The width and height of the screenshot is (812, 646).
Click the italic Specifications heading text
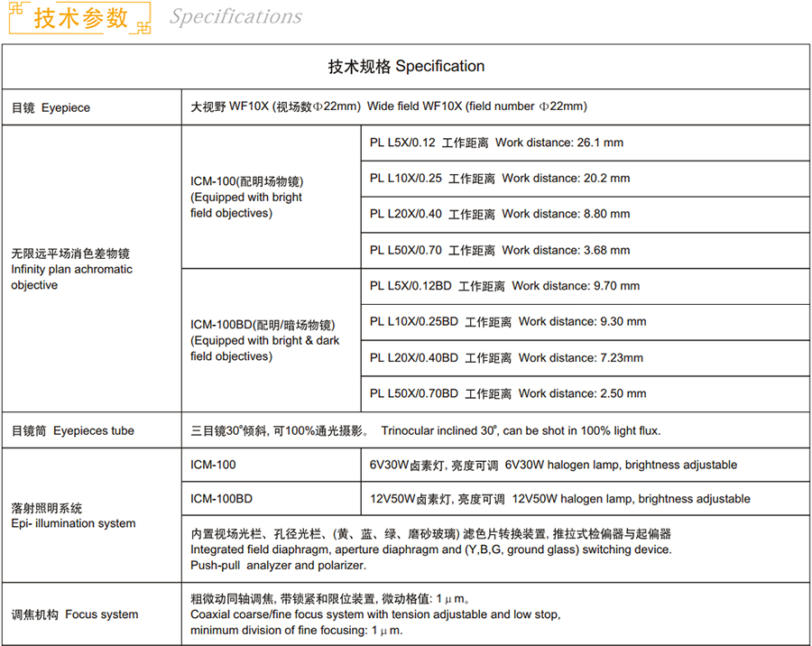235,17
